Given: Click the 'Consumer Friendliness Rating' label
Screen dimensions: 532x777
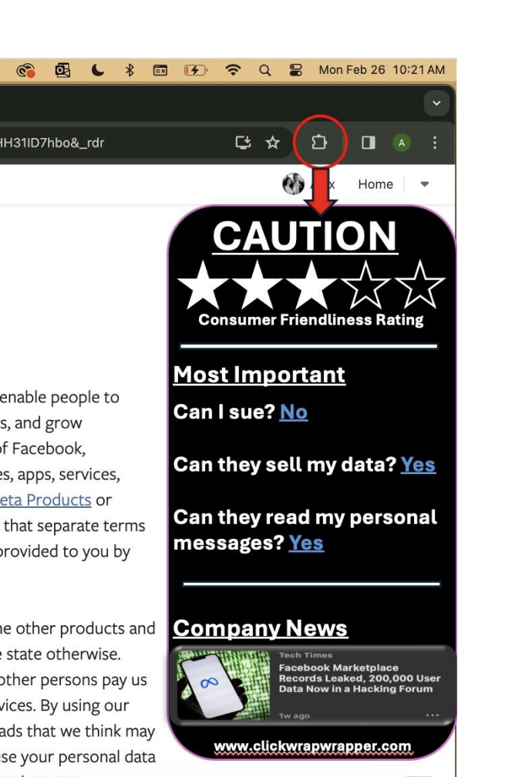Looking at the screenshot, I should pos(311,320).
